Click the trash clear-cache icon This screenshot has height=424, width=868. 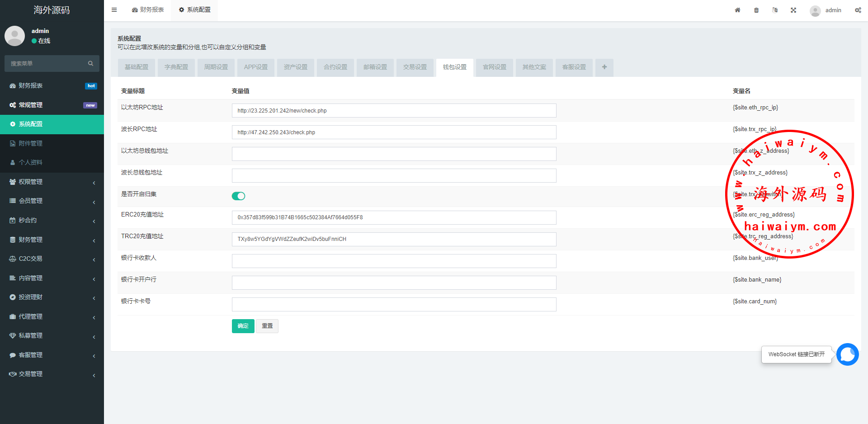[756, 10]
